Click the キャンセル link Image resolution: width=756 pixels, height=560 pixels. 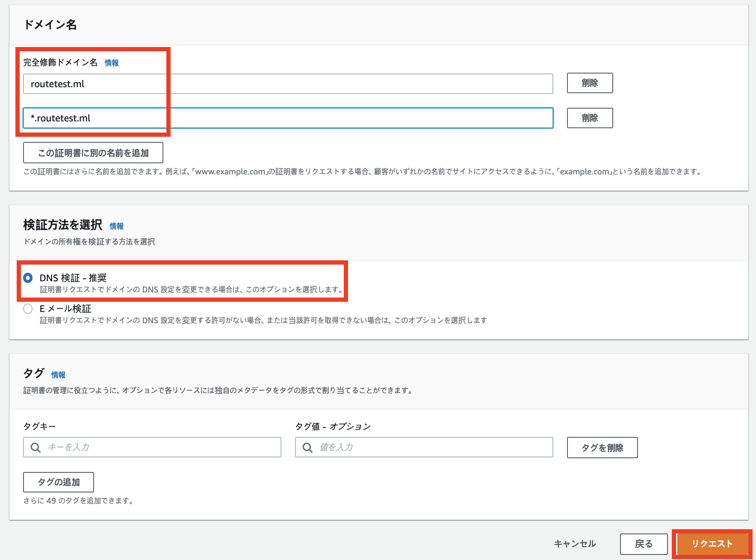click(575, 544)
